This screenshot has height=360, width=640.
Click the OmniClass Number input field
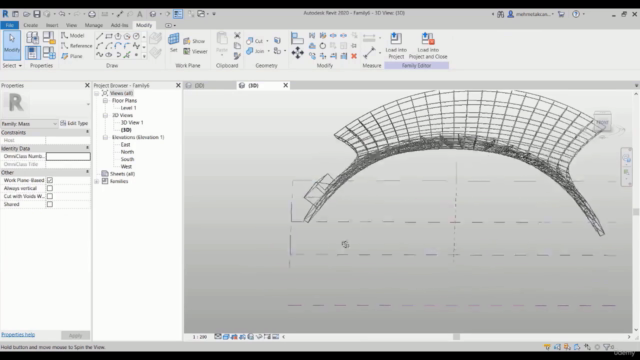click(x=68, y=156)
